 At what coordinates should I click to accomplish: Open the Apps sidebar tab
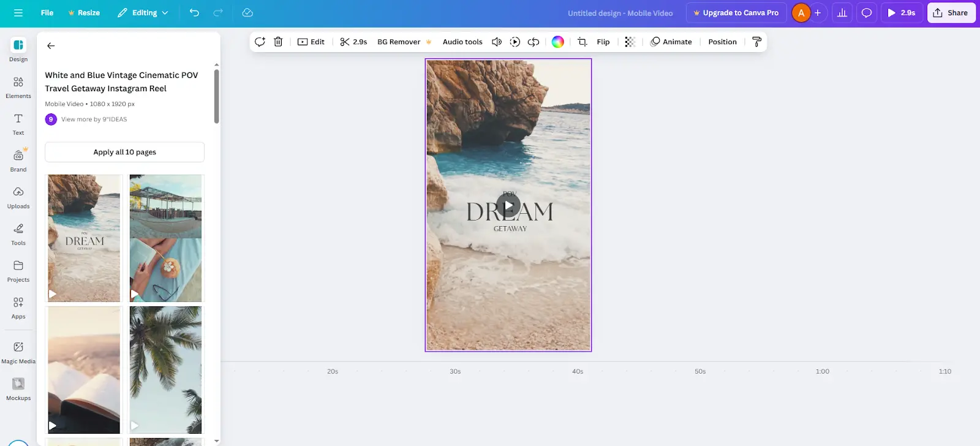18,308
